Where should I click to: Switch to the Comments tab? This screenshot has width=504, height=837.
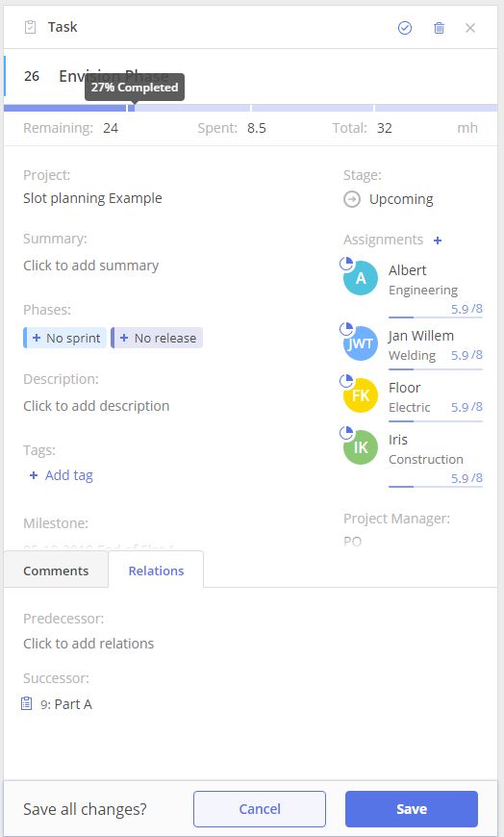[56, 571]
